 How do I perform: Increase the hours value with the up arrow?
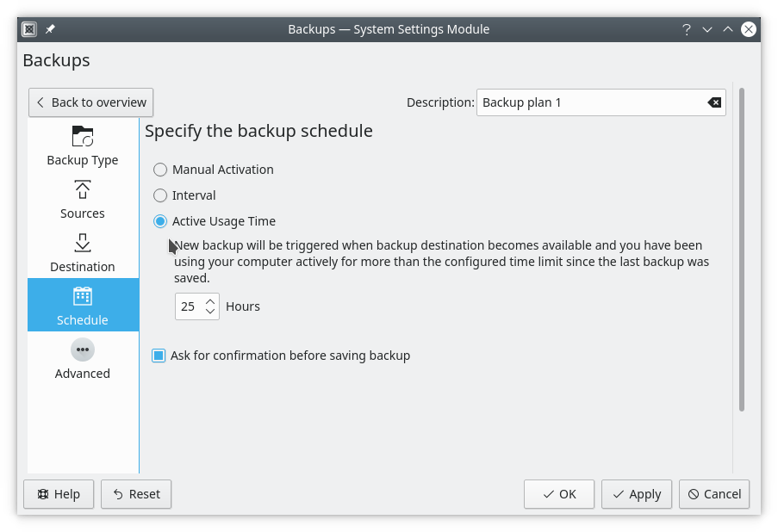point(211,300)
